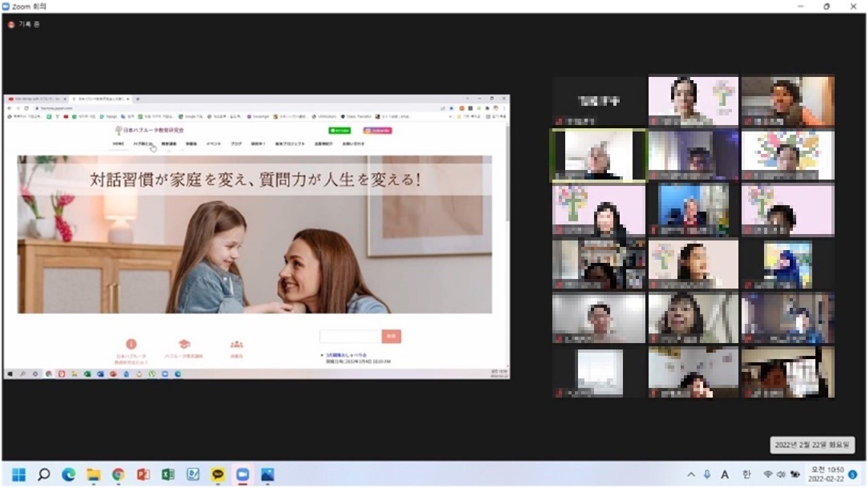This screenshot has width=868, height=488.
Task: Toggle the Korean/English IME input mode indicator
Action: (x=746, y=475)
